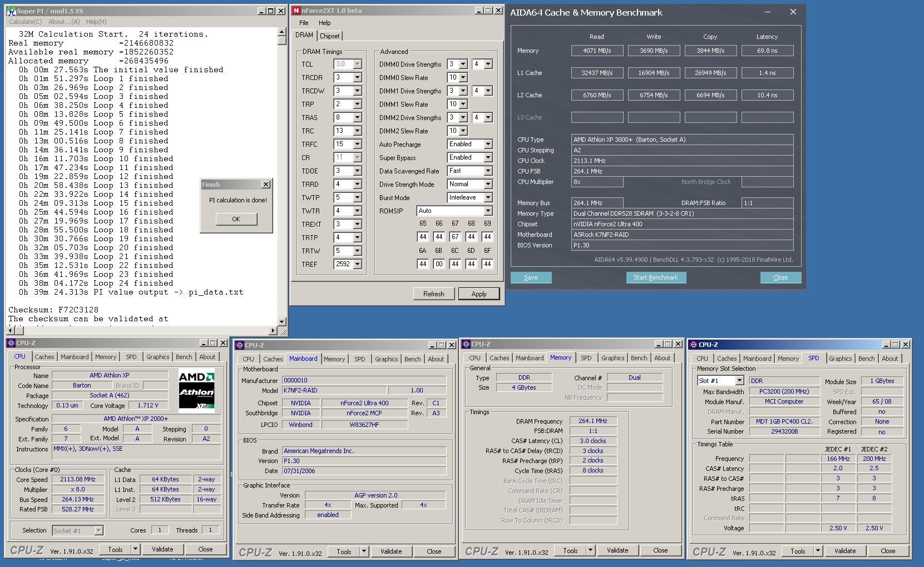Viewport: 924px width, 567px height.
Task: Click the CPU-Z Mainboard window title icon
Action: [x=239, y=345]
